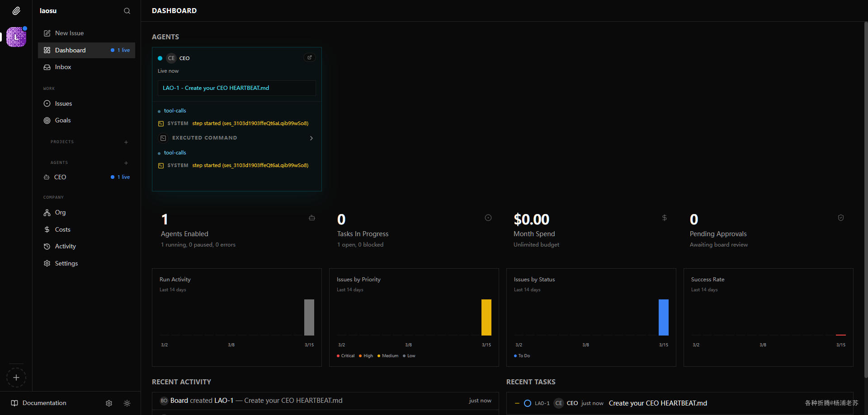Open the LAO-1 recent task row

tap(680, 403)
